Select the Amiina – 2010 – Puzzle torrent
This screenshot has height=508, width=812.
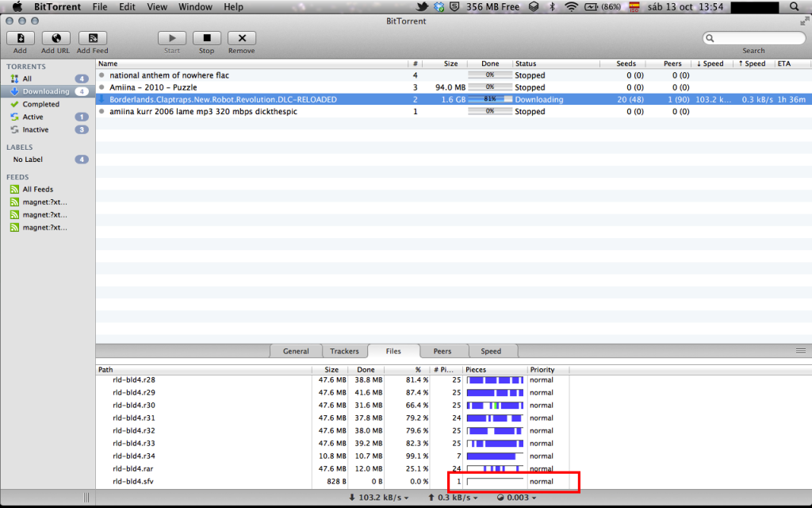(x=454, y=87)
